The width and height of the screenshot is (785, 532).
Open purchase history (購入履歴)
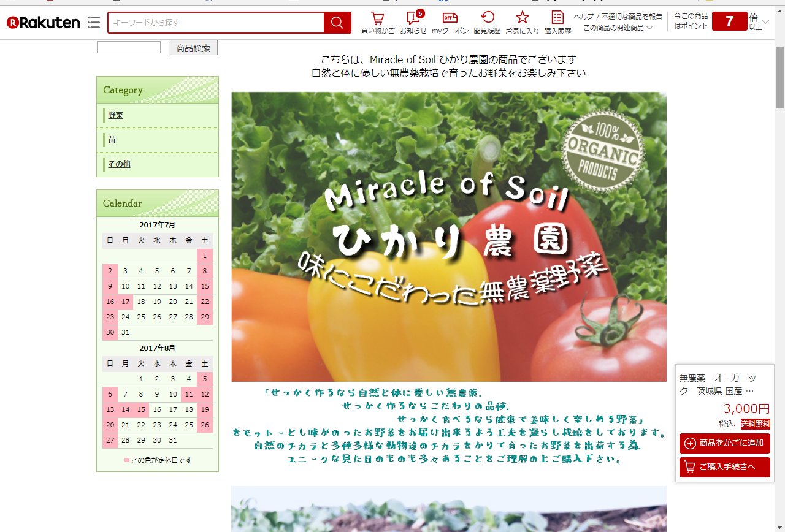pyautogui.click(x=557, y=23)
